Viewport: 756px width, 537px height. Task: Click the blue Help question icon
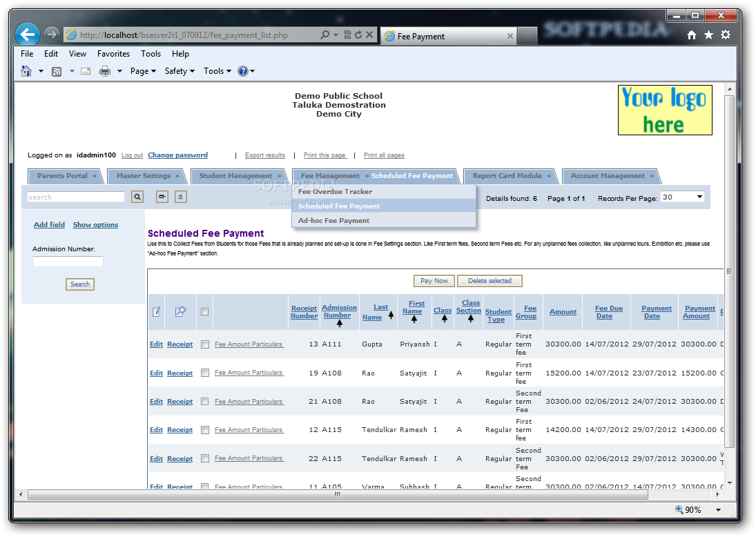click(243, 71)
